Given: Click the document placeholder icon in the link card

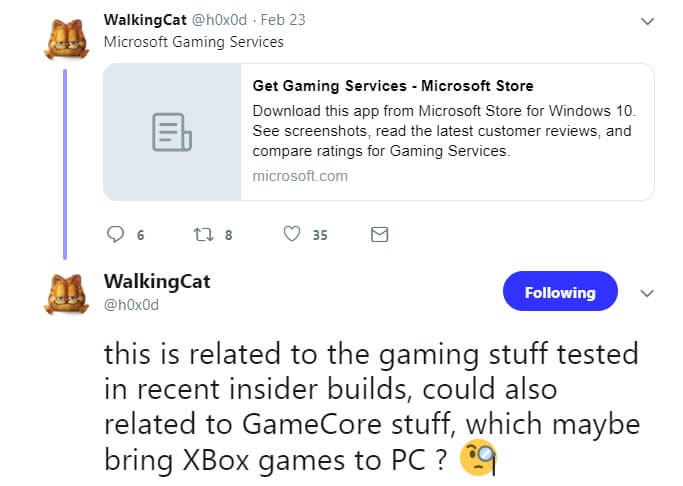Looking at the screenshot, I should (x=172, y=132).
